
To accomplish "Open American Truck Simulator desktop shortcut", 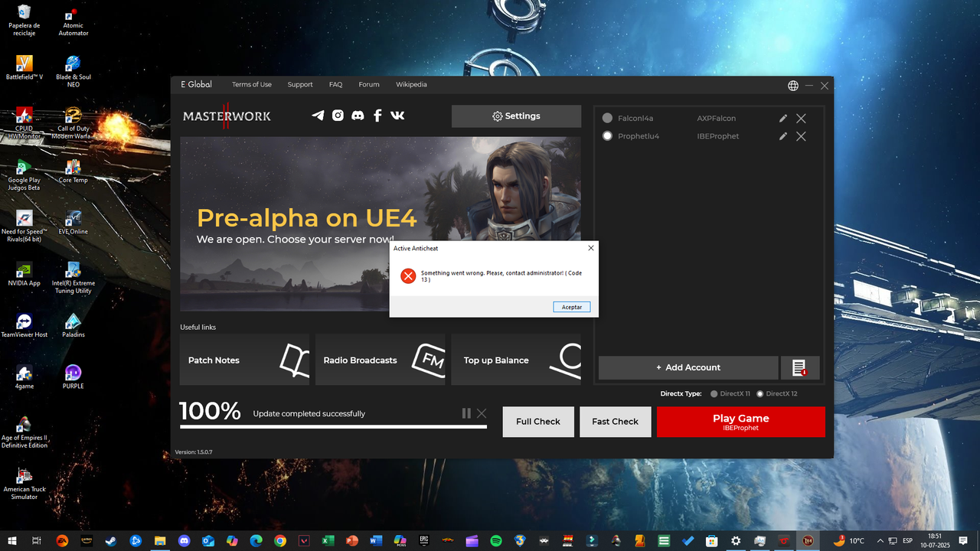I will [24, 483].
